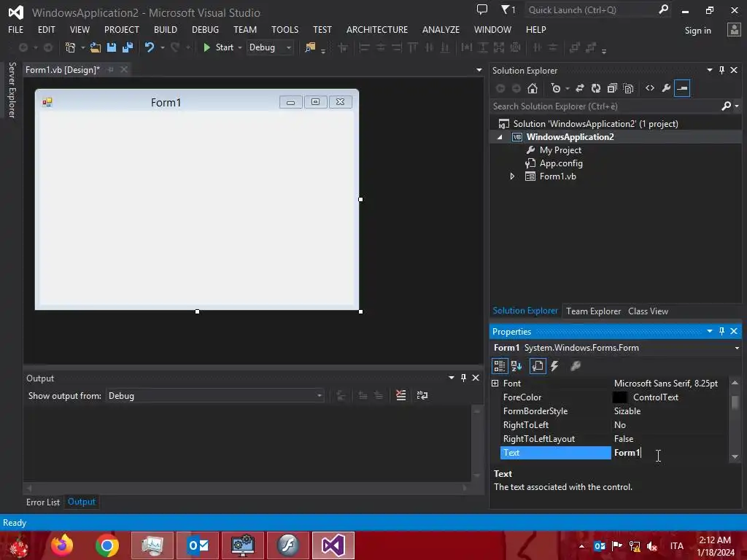Click the search magnifier in Solution Explorer
Image resolution: width=747 pixels, height=560 pixels.
726,106
